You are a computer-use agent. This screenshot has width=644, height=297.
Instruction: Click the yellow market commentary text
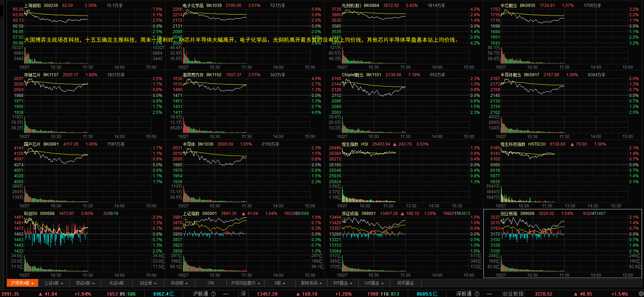coord(242,40)
